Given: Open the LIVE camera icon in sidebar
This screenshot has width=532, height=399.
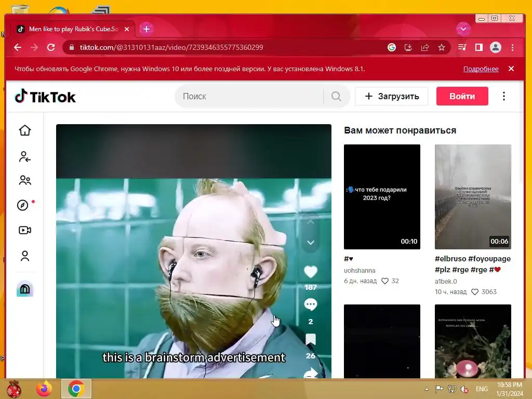Looking at the screenshot, I should click(x=25, y=230).
